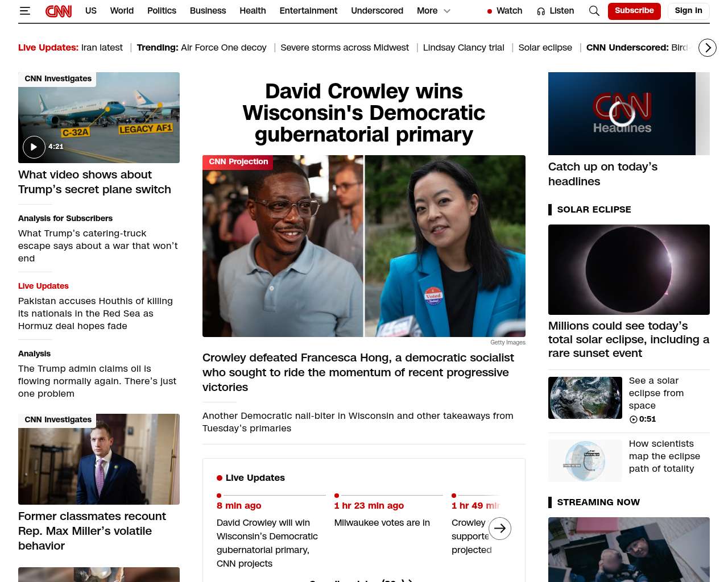Click the Listen headphones icon
The image size is (728, 582).
point(541,11)
